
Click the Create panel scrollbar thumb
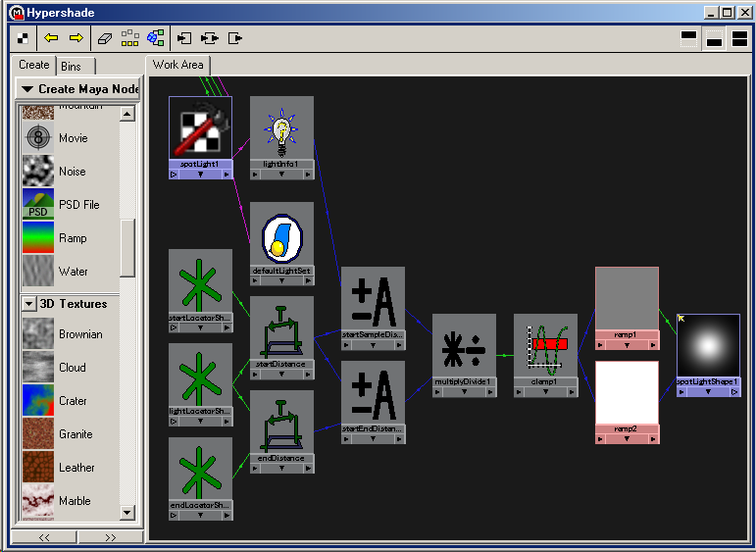click(x=127, y=248)
